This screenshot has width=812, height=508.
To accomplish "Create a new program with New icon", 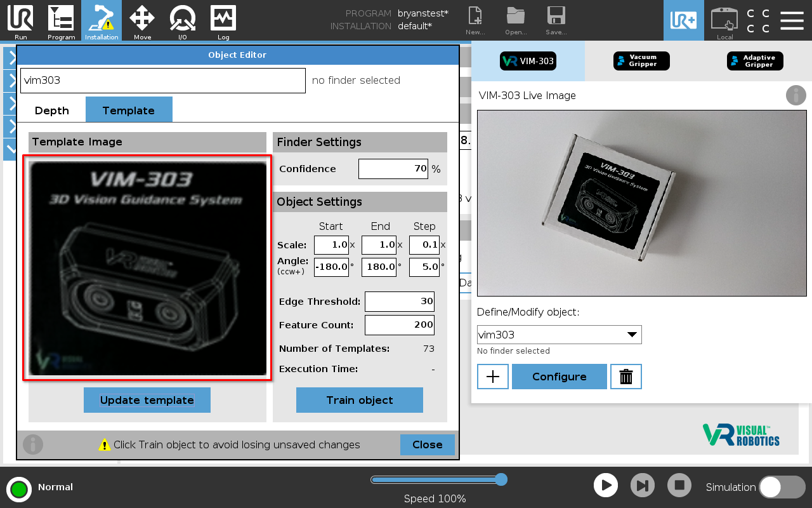I will click(475, 20).
